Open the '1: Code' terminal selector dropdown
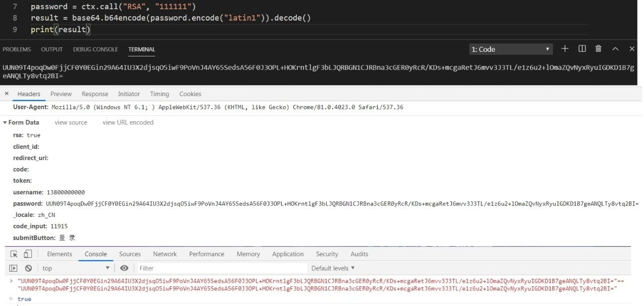644x306 pixels. coord(511,49)
